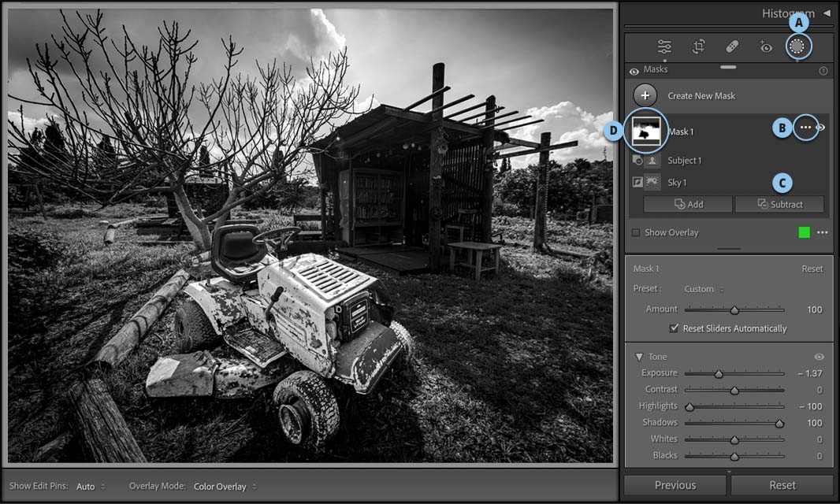Click the Sky 1 intersect-mode icon
This screenshot has width=840, height=504.
tap(637, 182)
